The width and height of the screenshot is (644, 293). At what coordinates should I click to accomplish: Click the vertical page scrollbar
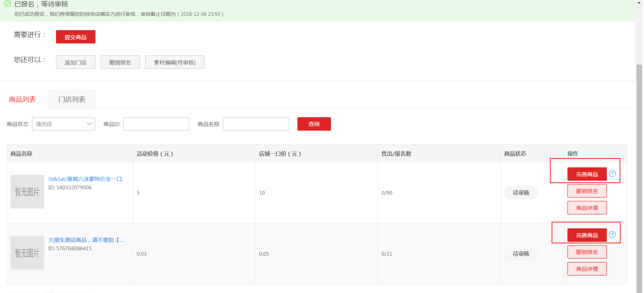[639, 168]
